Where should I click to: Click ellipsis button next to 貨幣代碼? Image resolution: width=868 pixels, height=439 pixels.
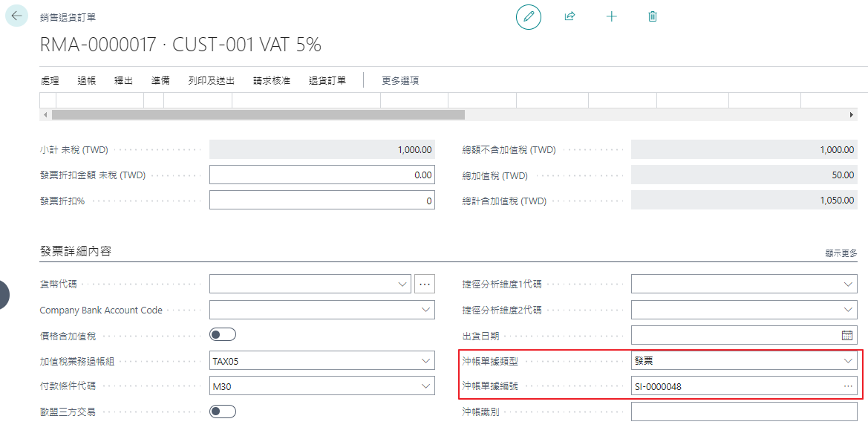pyautogui.click(x=425, y=284)
